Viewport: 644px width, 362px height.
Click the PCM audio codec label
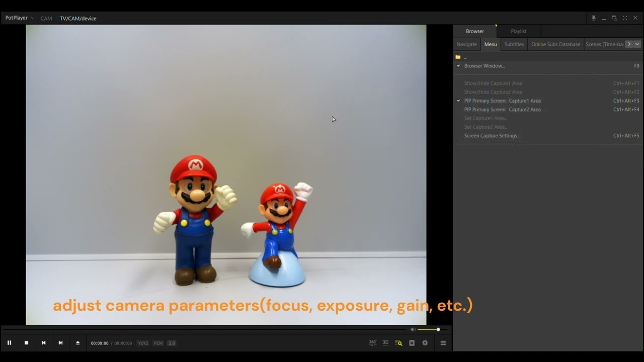[158, 343]
